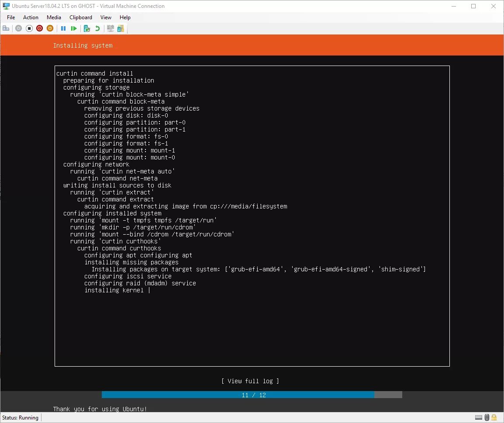The image size is (504, 423).
Task: Click 'configuring apt configuring apt' line
Action: pyautogui.click(x=138, y=255)
